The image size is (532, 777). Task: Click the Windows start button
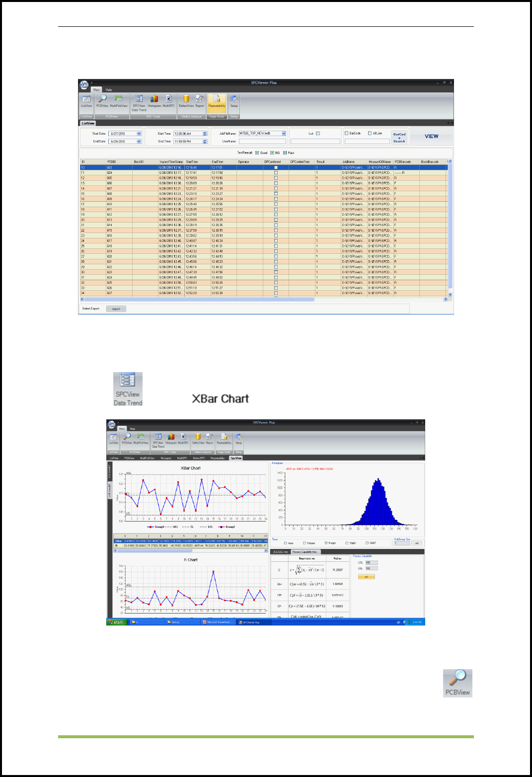click(x=117, y=622)
